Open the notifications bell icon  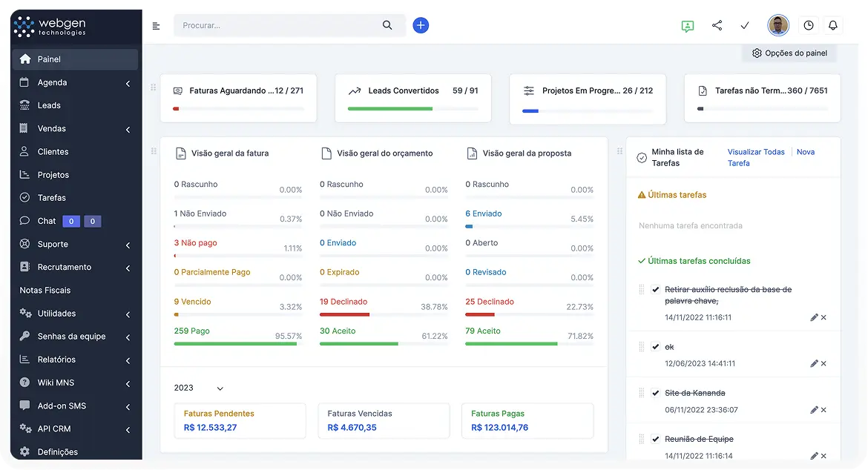click(832, 25)
